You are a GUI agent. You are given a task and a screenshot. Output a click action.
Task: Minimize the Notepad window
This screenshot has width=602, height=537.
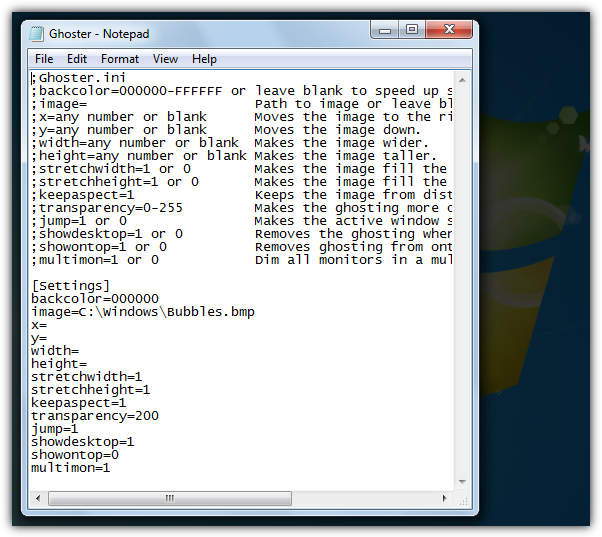coord(386,30)
